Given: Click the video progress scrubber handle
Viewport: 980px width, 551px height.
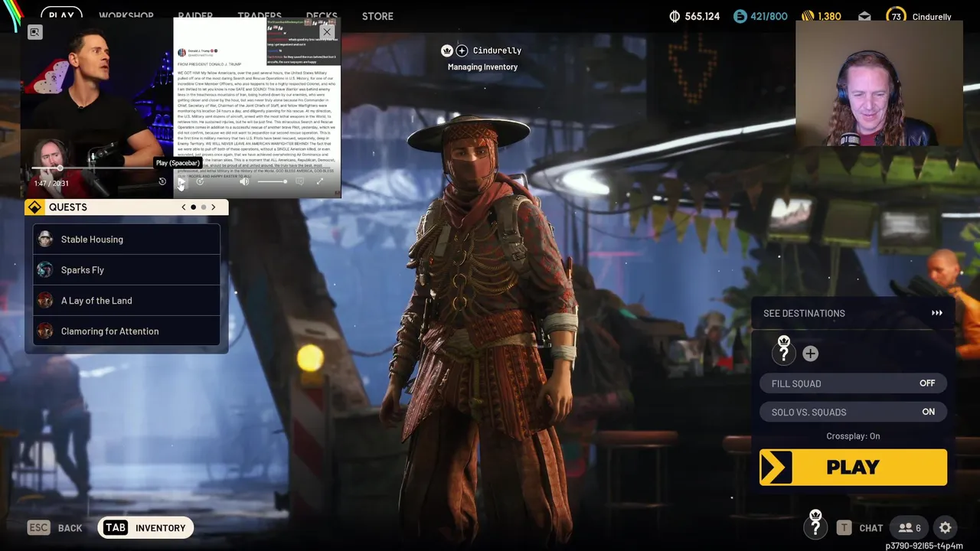Looking at the screenshot, I should click(60, 168).
